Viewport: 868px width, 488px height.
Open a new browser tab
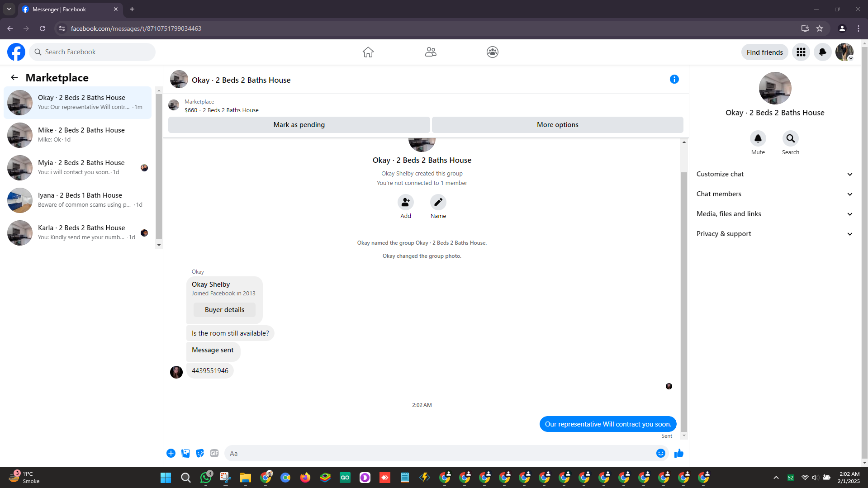coord(132,9)
